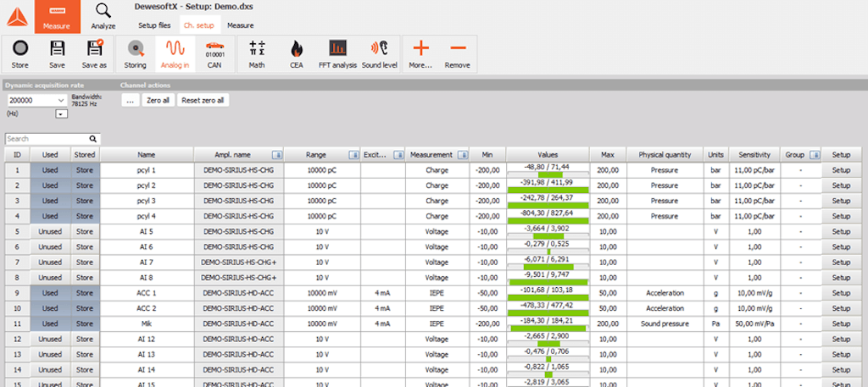Open the CAN module
The width and height of the screenshot is (868, 387).
(x=214, y=54)
